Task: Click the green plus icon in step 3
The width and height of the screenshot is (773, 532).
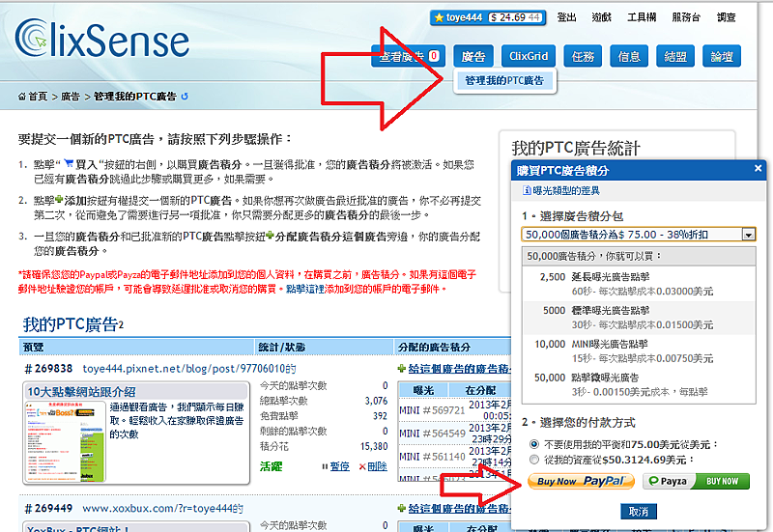Action: [270, 236]
